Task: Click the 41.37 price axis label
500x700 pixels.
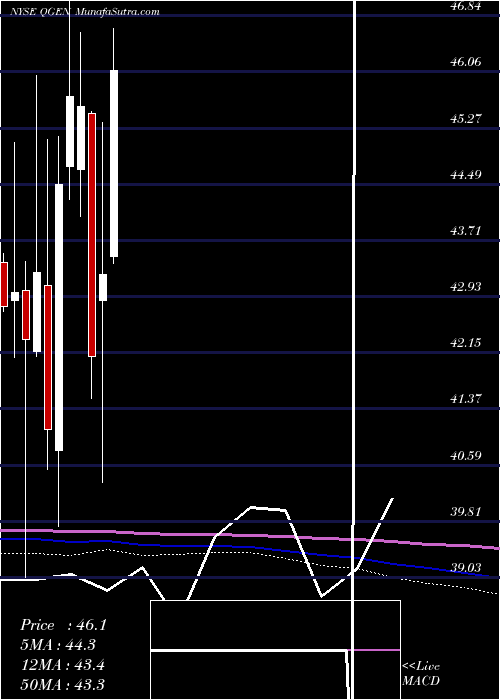Action: 467,399
